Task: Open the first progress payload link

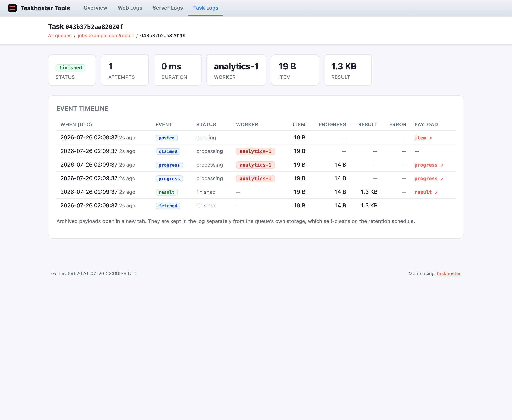Action: [429, 165]
